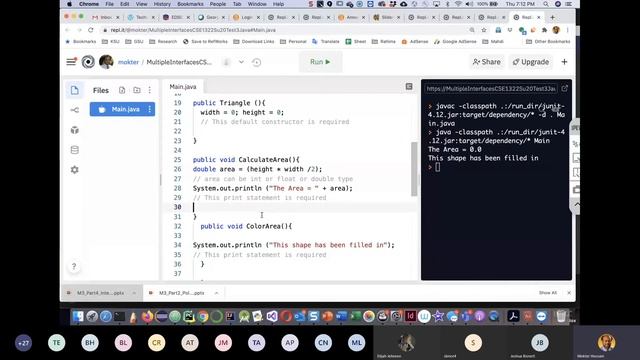The width and height of the screenshot is (640, 360).
Task: Reload the page in Chrome
Action: click(x=91, y=30)
